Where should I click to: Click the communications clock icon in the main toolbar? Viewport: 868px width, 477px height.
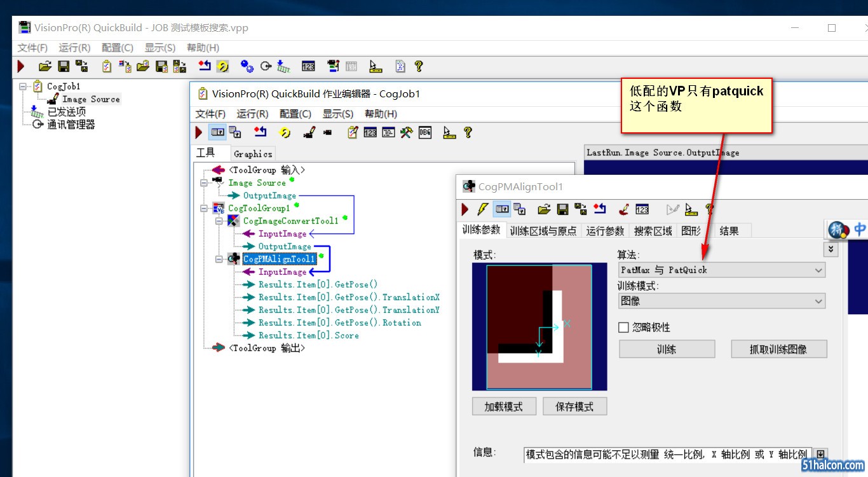click(x=266, y=66)
